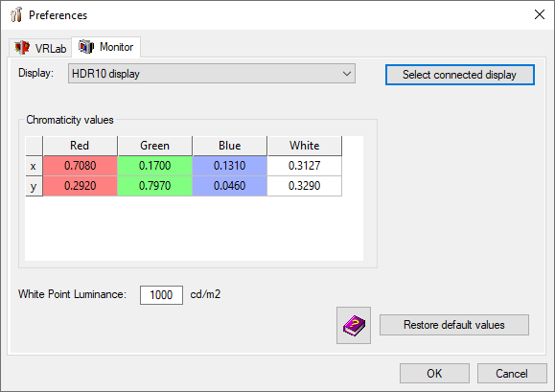
Task: Select the Monitor tab
Action: [105, 47]
